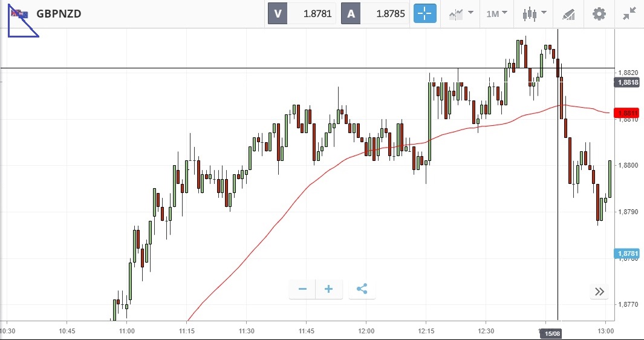Click the 12:00 time axis label
Image resolution: width=644 pixels, height=340 pixels.
[x=366, y=331]
